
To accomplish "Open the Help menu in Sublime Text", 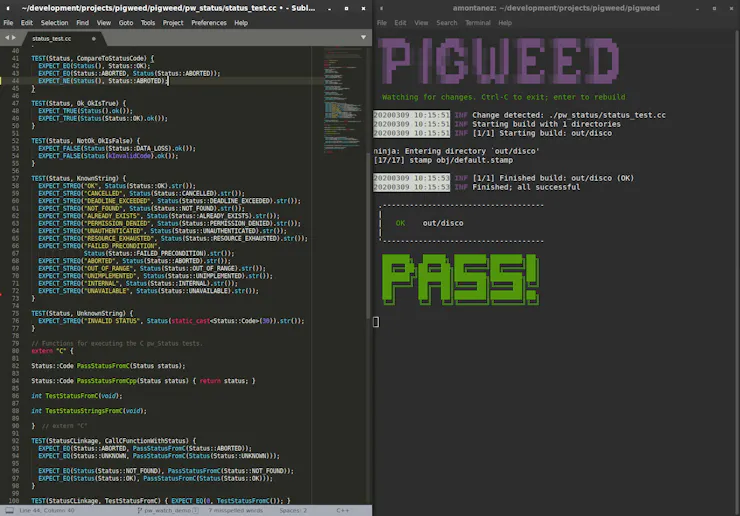I will pos(241,23).
